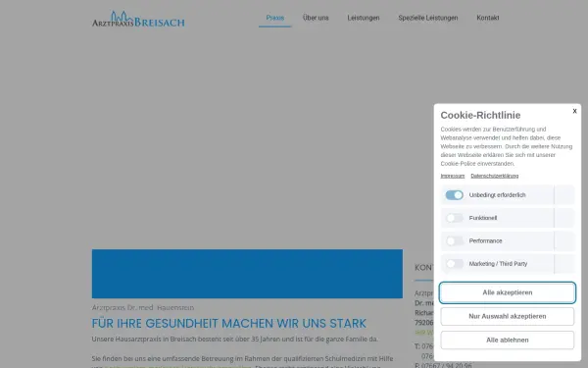Viewport: 588px width, 368px height.
Task: Click the heading Für Ihre Gesundheit machen wir uns stark
Action: click(x=228, y=323)
